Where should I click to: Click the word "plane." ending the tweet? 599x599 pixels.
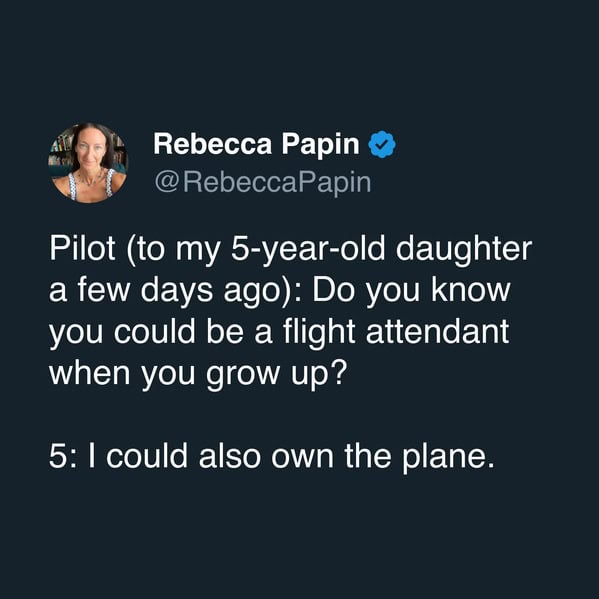pyautogui.click(x=448, y=458)
